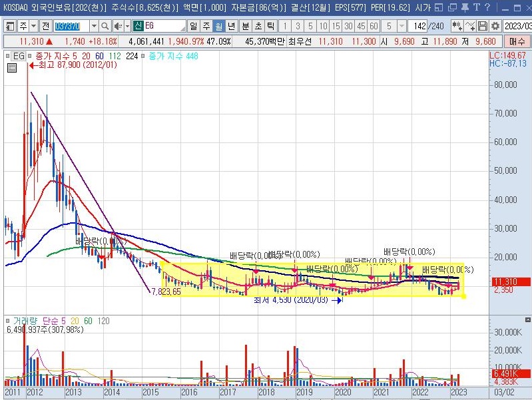This screenshot has height=400, width=532.
Task: Click the 최우선 label in quote bar
Action: [x=300, y=41]
